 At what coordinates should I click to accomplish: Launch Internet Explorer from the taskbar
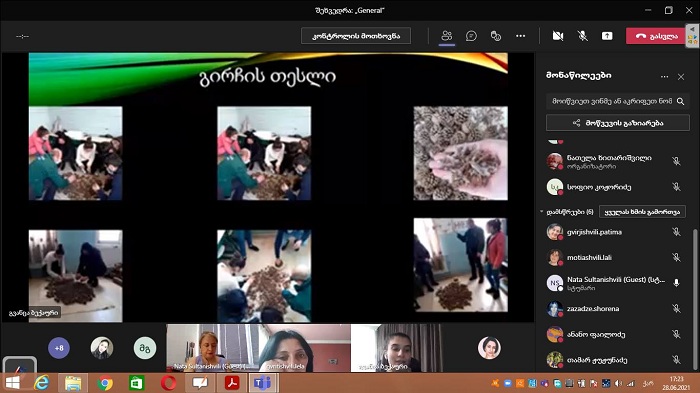[42, 383]
